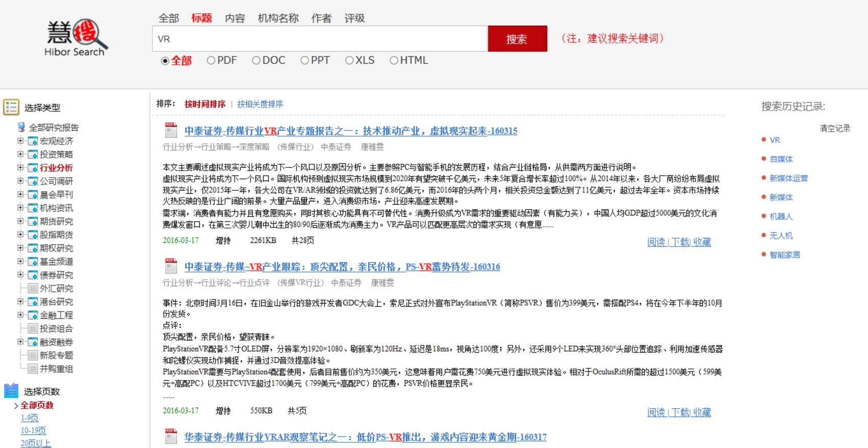Filter results by 10-19页

33,431
